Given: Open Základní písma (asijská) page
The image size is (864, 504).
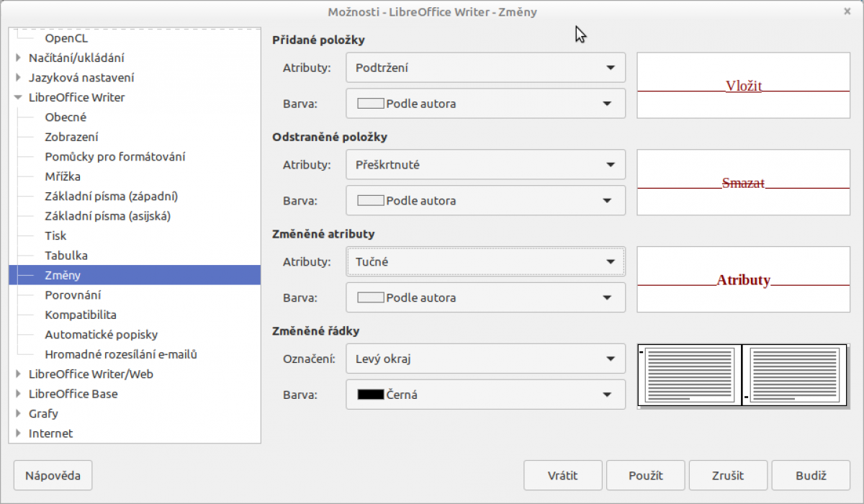Looking at the screenshot, I should point(108,216).
